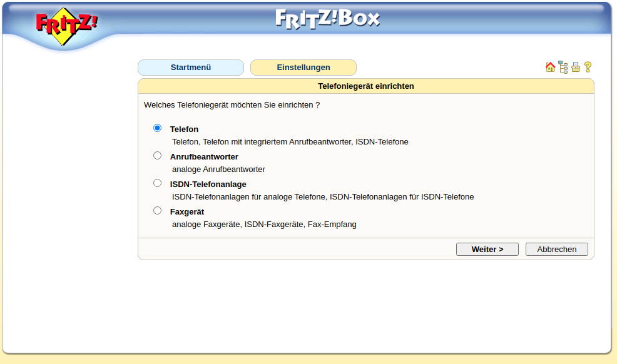617x364 pixels.
Task: Click the bold ISDN-Telefonanlage label
Action: click(x=208, y=185)
